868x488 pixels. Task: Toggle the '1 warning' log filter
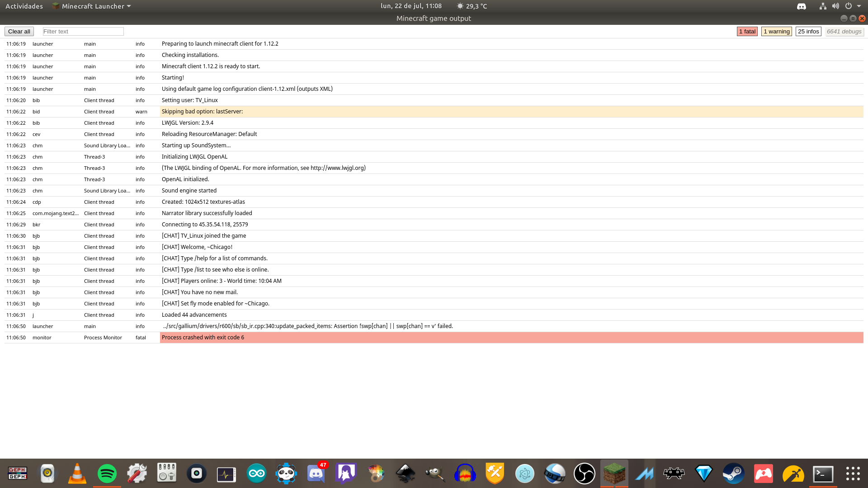pyautogui.click(x=776, y=31)
